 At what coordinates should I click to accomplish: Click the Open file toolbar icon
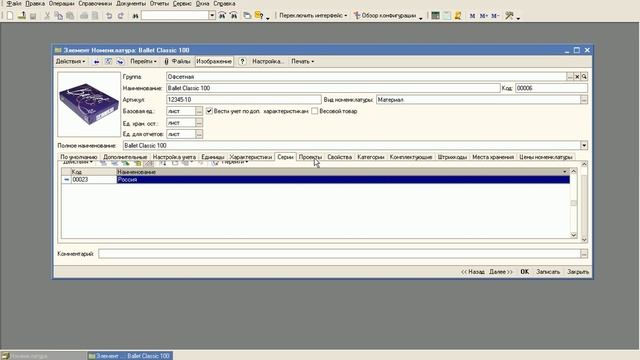pyautogui.click(x=22, y=16)
